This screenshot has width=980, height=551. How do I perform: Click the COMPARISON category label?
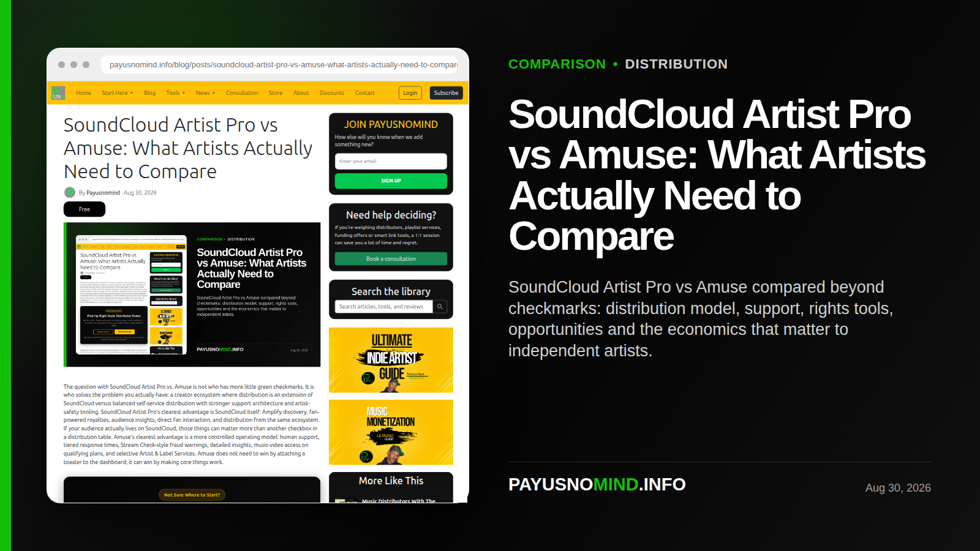[557, 64]
